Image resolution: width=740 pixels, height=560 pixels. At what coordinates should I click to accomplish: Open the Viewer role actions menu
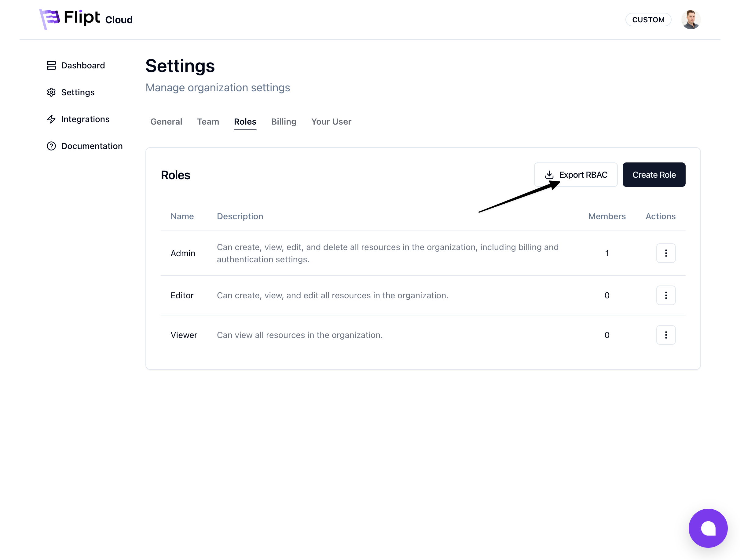(x=665, y=335)
